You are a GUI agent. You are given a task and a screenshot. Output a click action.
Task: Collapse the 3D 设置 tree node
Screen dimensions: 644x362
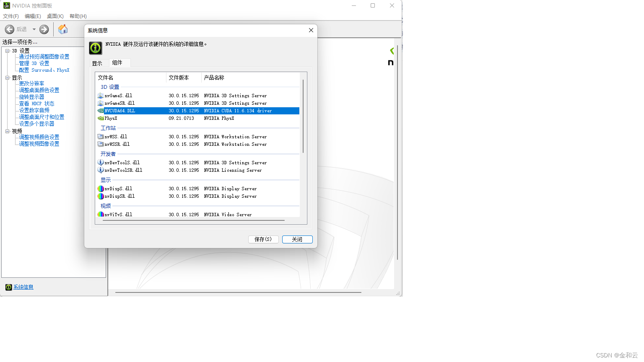tap(7, 51)
